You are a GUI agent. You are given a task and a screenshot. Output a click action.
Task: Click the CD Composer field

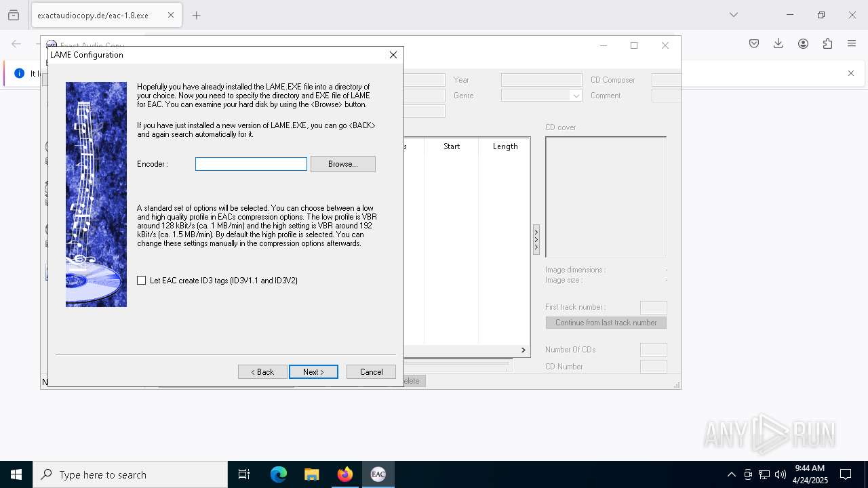666,80
